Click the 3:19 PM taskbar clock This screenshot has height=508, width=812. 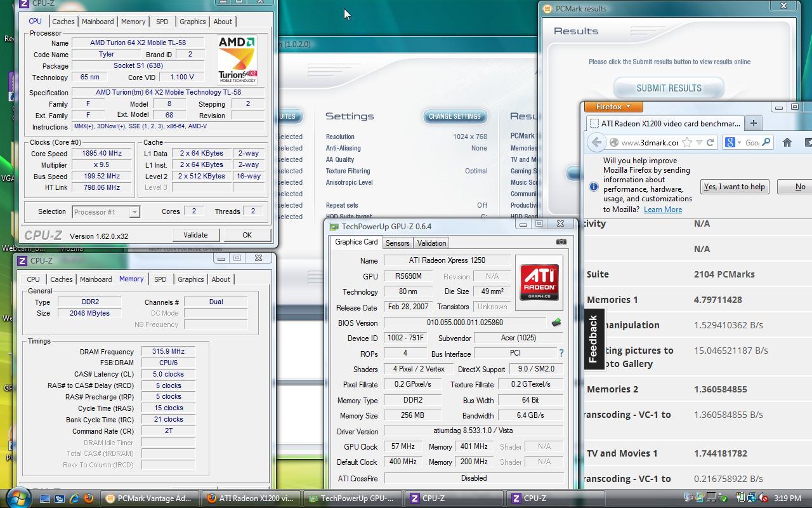coord(787,498)
